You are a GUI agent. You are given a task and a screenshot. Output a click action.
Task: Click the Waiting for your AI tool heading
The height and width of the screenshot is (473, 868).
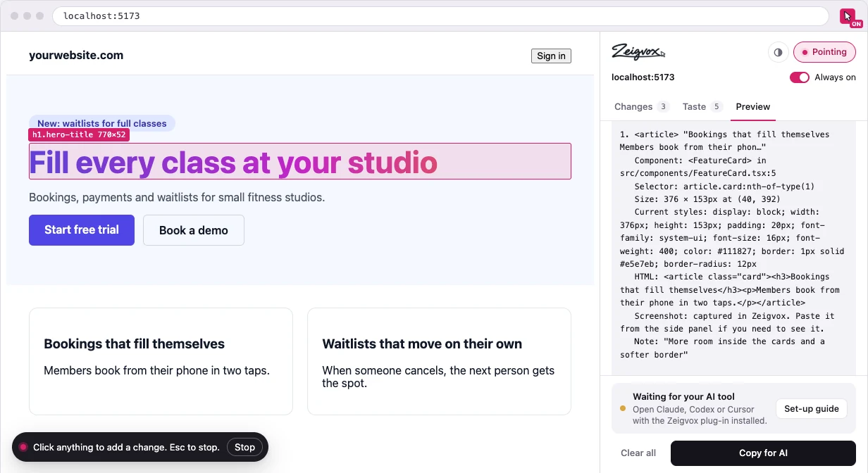click(683, 397)
